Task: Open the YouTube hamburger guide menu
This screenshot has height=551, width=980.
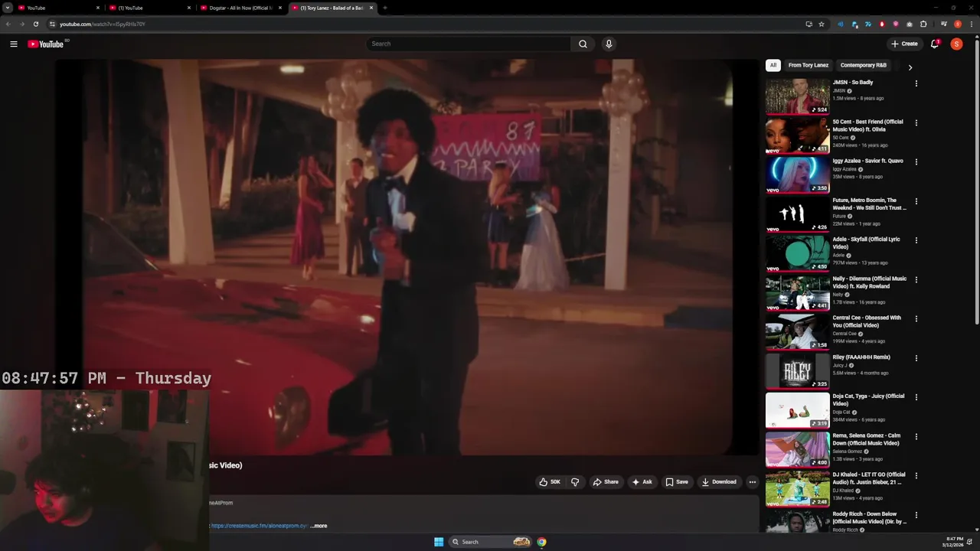Action: (14, 44)
